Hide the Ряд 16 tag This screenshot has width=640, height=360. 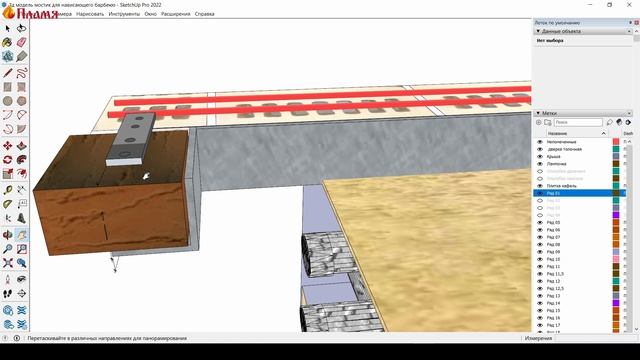click(540, 318)
